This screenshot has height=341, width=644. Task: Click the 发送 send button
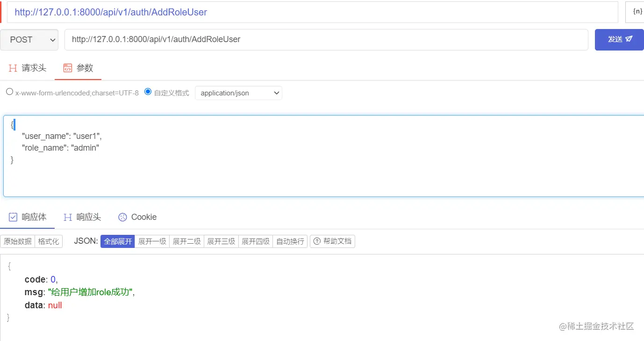pos(619,40)
